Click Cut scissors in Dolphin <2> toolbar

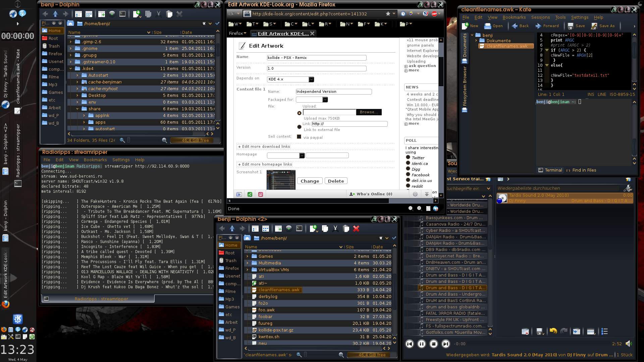[x=335, y=229]
